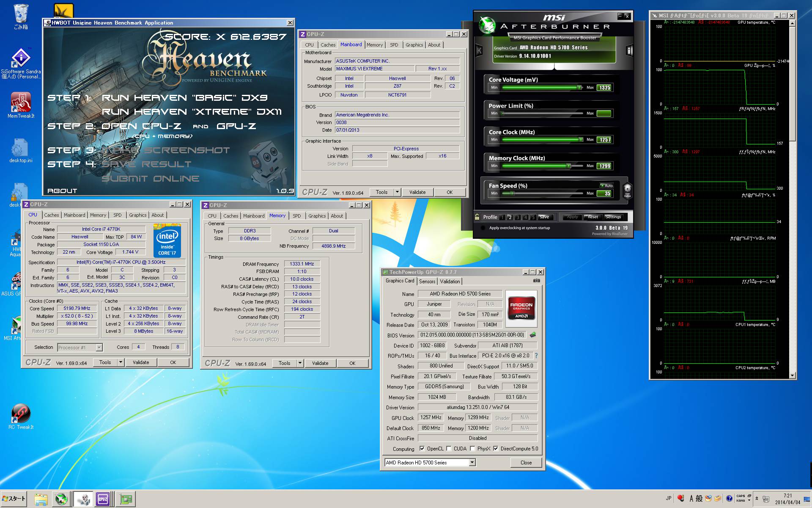Click the Fan Speed slider

coord(543,193)
